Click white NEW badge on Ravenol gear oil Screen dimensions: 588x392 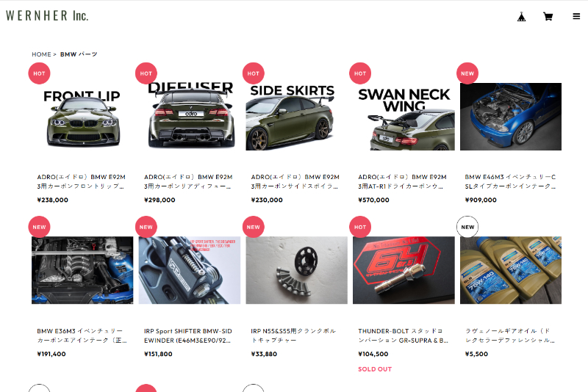pos(467,227)
